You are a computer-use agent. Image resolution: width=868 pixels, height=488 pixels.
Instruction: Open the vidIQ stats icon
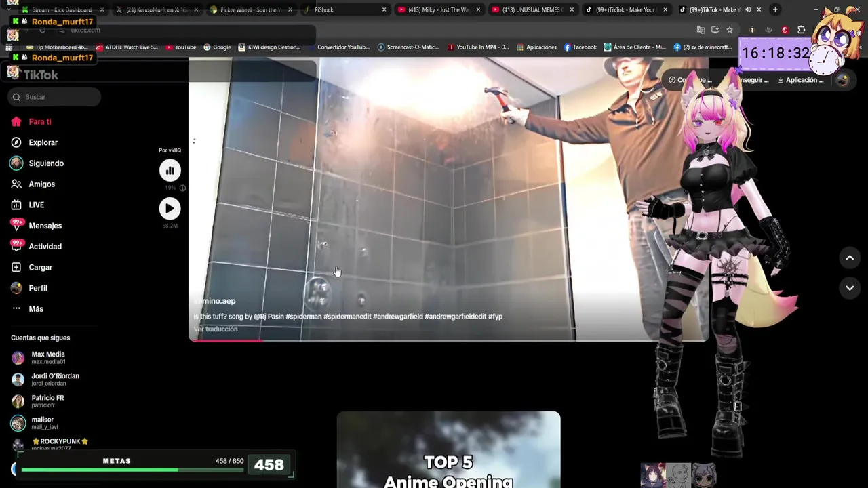click(170, 170)
